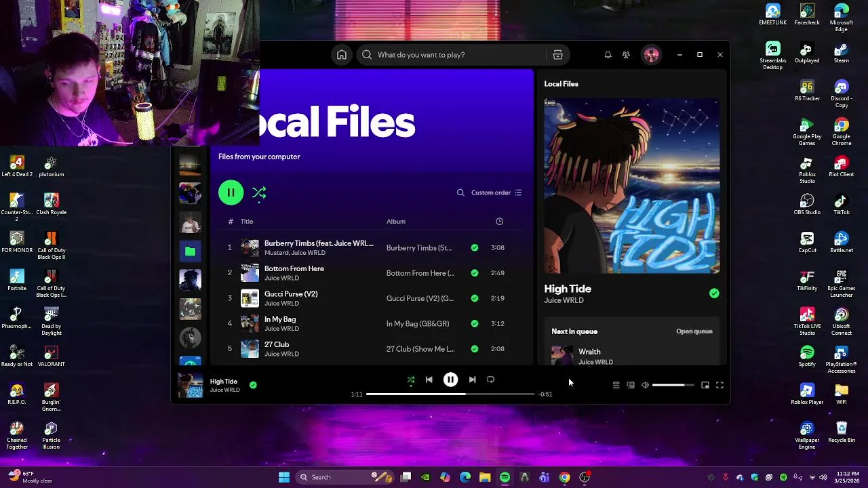
Task: Toggle saved checkmark for Burberry Timbs
Action: click(475, 247)
